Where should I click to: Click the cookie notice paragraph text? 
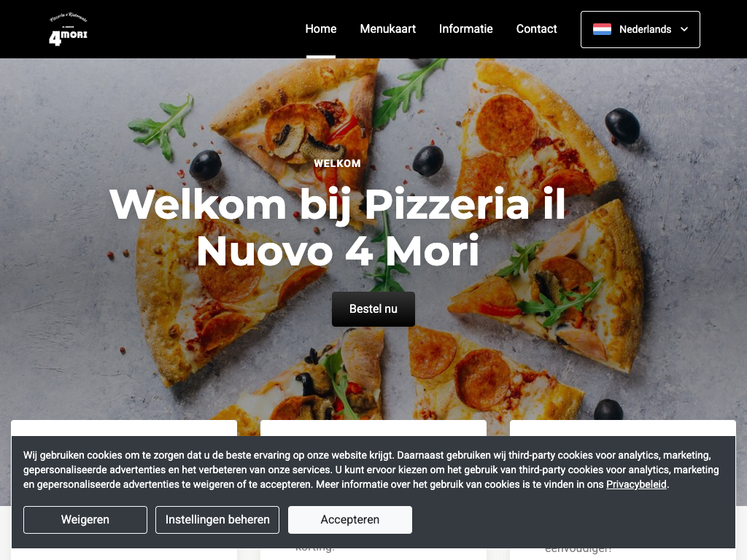coord(371,470)
